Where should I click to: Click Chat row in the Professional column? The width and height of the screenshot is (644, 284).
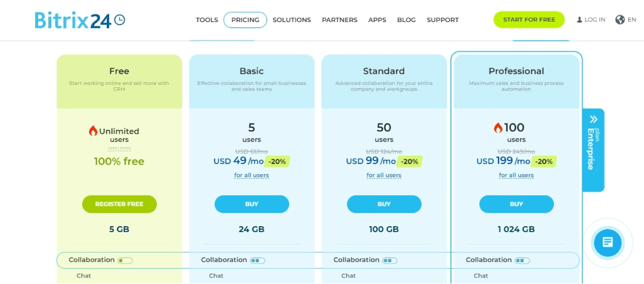(x=481, y=276)
